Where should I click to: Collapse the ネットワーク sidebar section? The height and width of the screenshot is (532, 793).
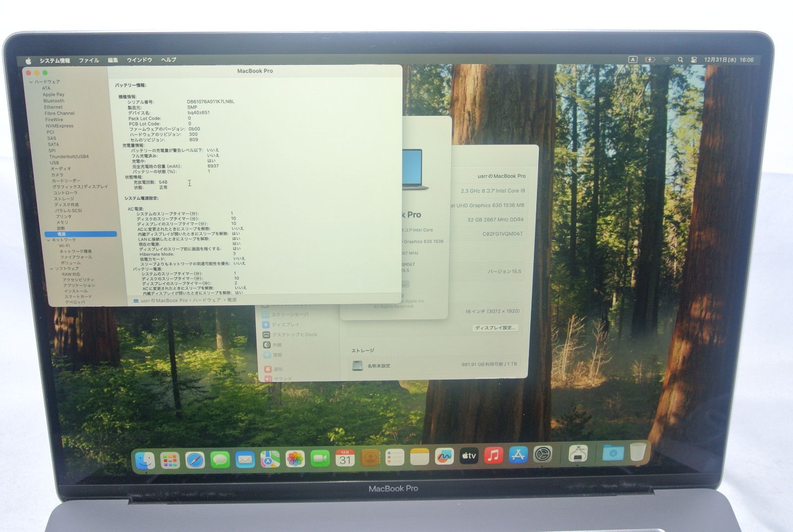point(49,240)
